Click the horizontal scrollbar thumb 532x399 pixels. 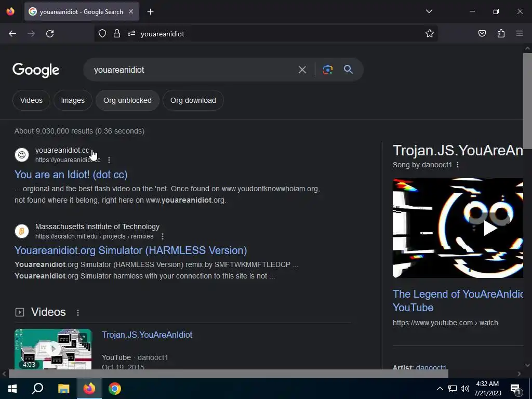coord(229,374)
